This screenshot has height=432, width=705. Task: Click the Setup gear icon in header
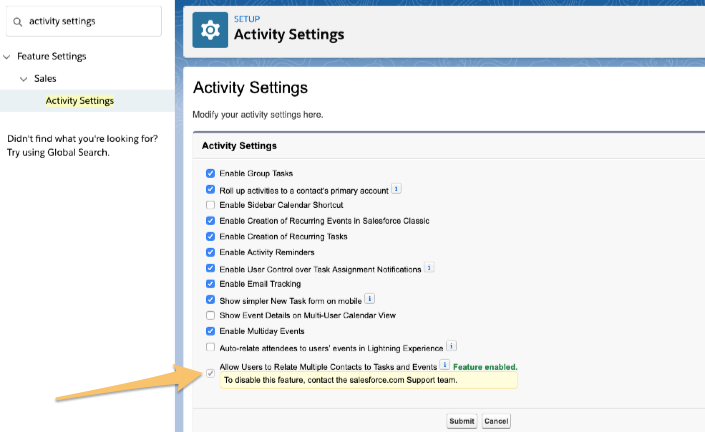tap(209, 29)
